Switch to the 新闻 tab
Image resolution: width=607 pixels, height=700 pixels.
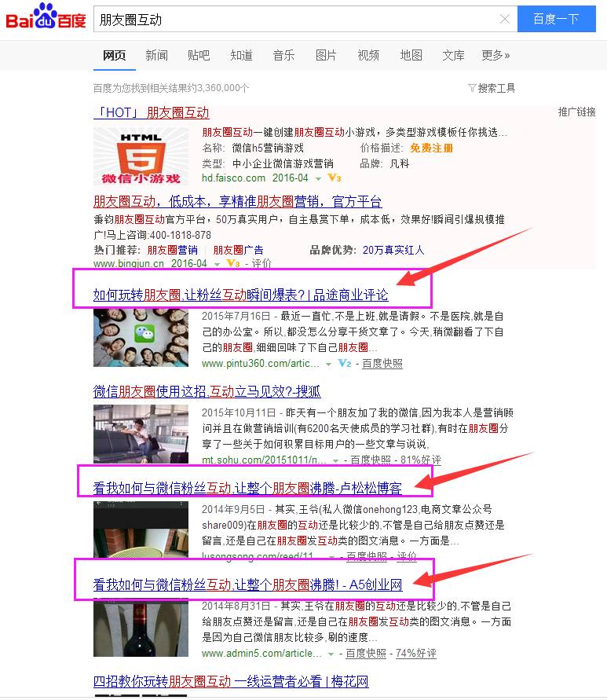pyautogui.click(x=157, y=55)
